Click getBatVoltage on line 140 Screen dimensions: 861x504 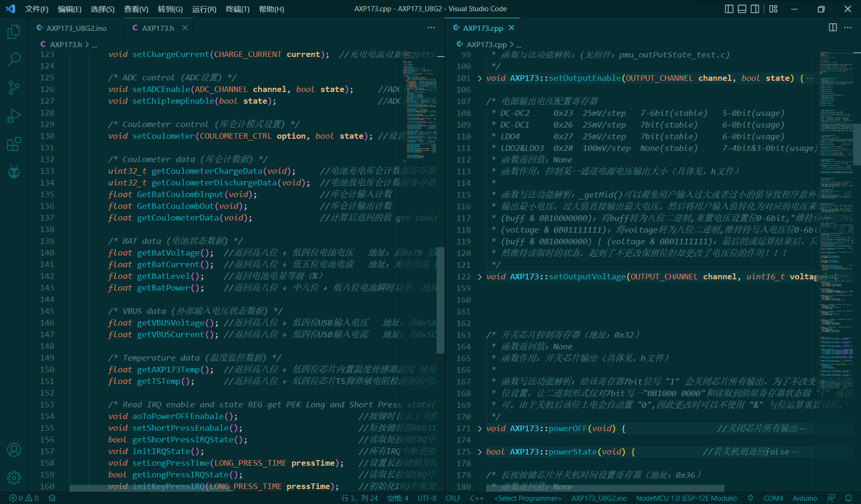[168, 253]
